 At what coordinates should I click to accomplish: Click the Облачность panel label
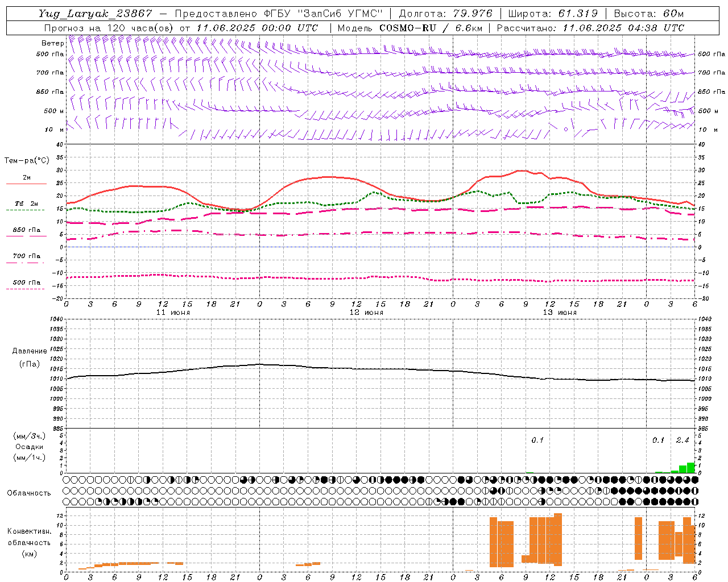(x=29, y=493)
